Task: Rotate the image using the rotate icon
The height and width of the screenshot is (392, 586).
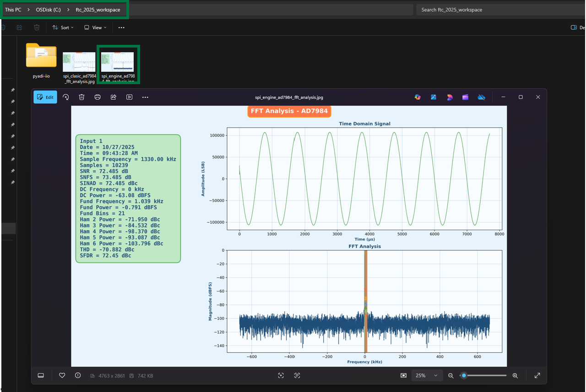Action: coord(65,97)
